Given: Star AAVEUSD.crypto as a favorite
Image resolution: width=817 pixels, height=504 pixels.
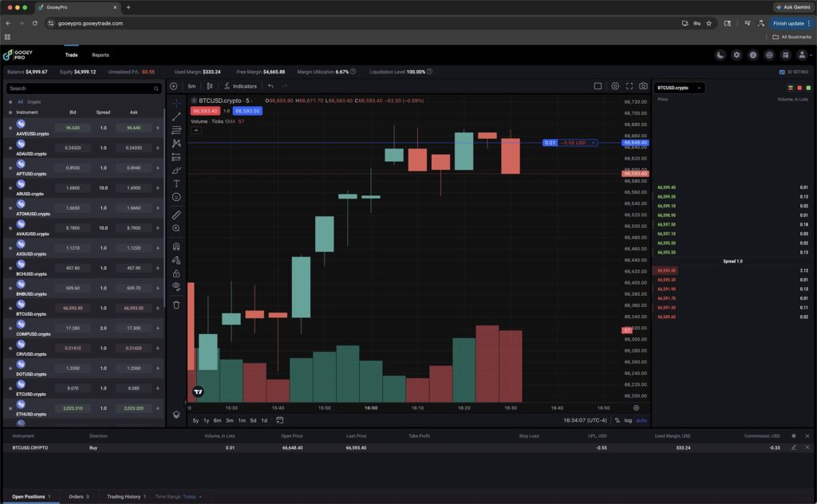Looking at the screenshot, I should point(8,130).
